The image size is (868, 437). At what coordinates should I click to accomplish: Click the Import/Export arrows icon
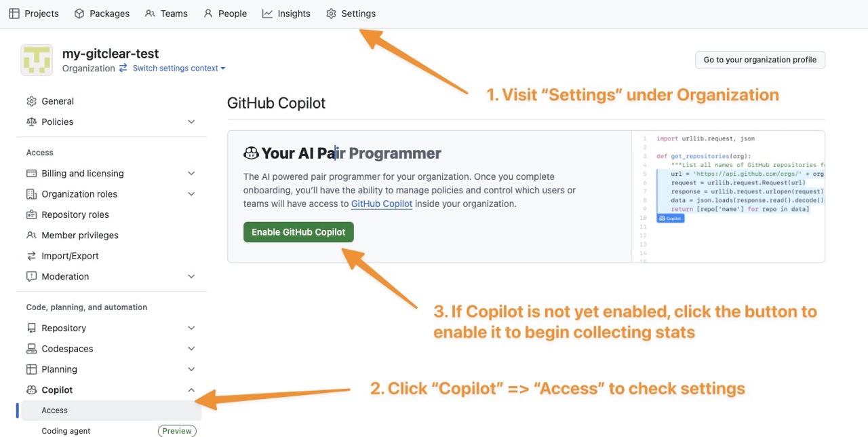coord(31,256)
